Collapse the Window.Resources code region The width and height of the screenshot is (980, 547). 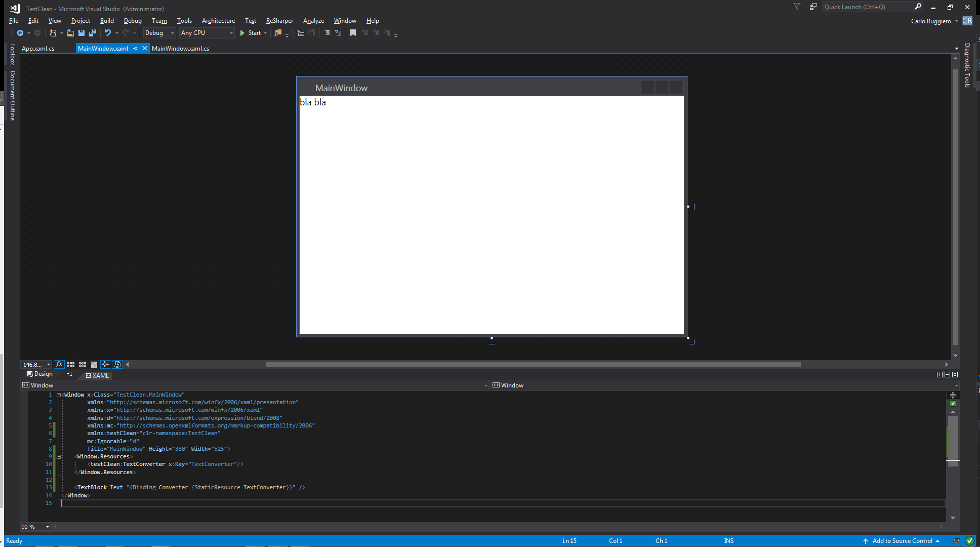[x=59, y=456]
